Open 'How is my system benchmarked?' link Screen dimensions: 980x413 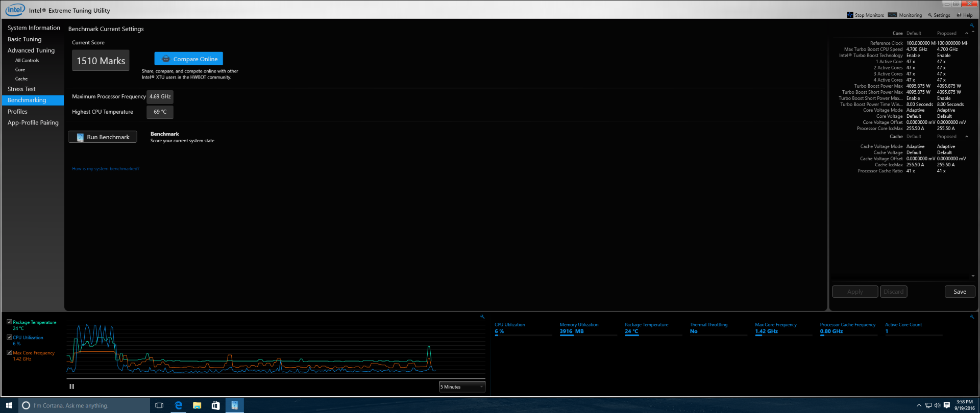106,168
